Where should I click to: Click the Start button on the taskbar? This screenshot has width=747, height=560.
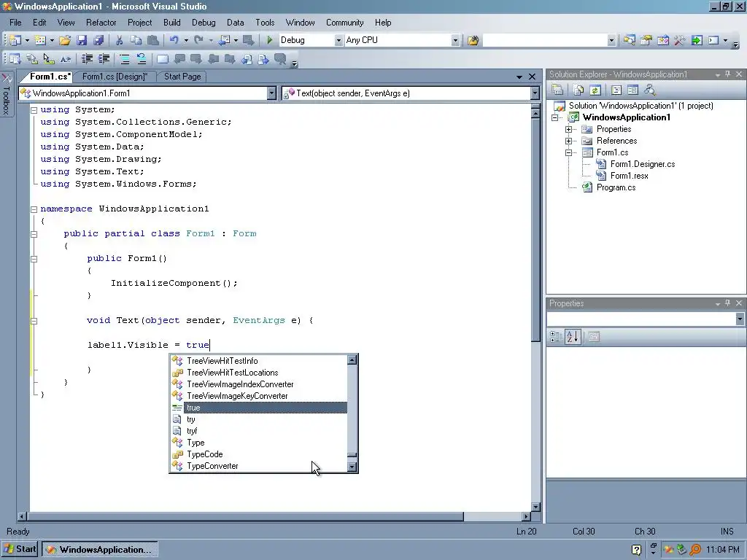click(x=20, y=549)
